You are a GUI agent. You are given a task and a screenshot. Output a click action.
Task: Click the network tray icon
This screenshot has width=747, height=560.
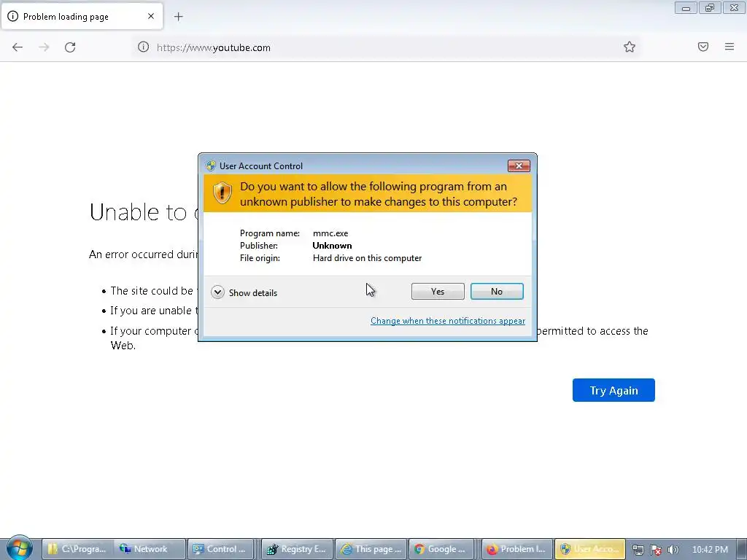[x=638, y=550]
